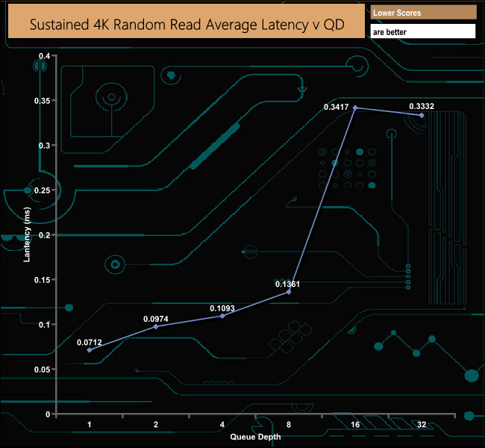Click y-axis tick label 0.25
Screen dimensions: 485x448
coord(42,190)
